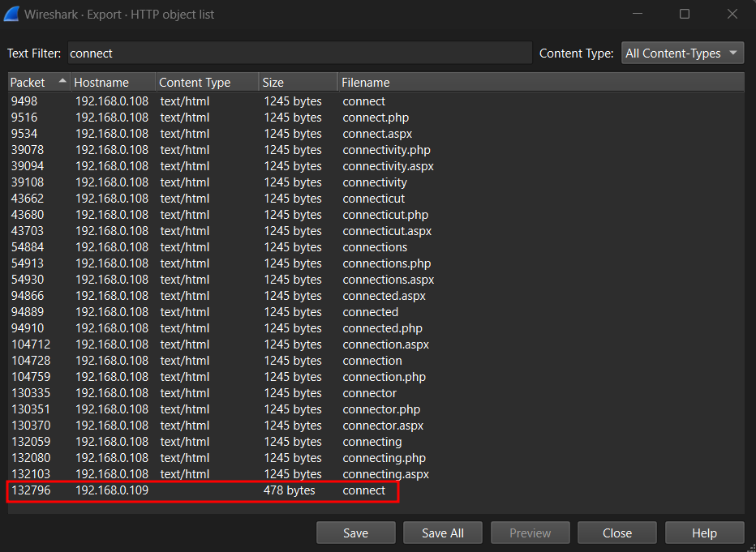Select the connecting.aspx row
The height and width of the screenshot is (552, 756).
(376, 474)
